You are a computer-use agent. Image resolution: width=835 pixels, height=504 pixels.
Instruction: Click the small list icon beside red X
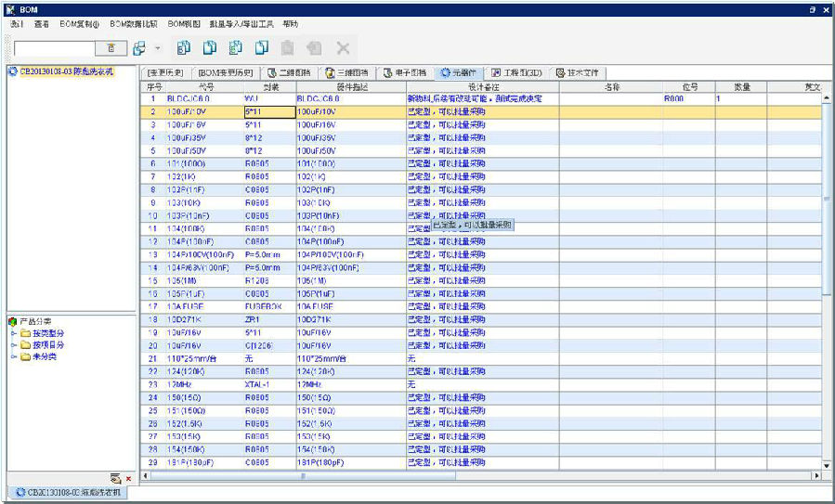115,478
